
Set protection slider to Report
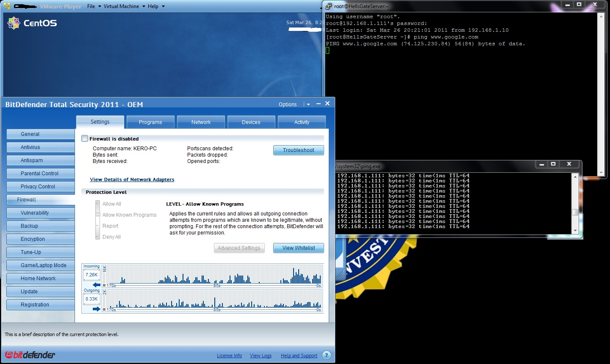pyautogui.click(x=110, y=226)
